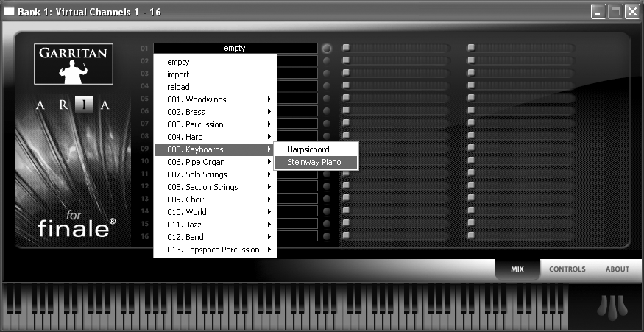Minimize the Bank 1 window
This screenshot has width=644, height=332.
[x=598, y=12]
